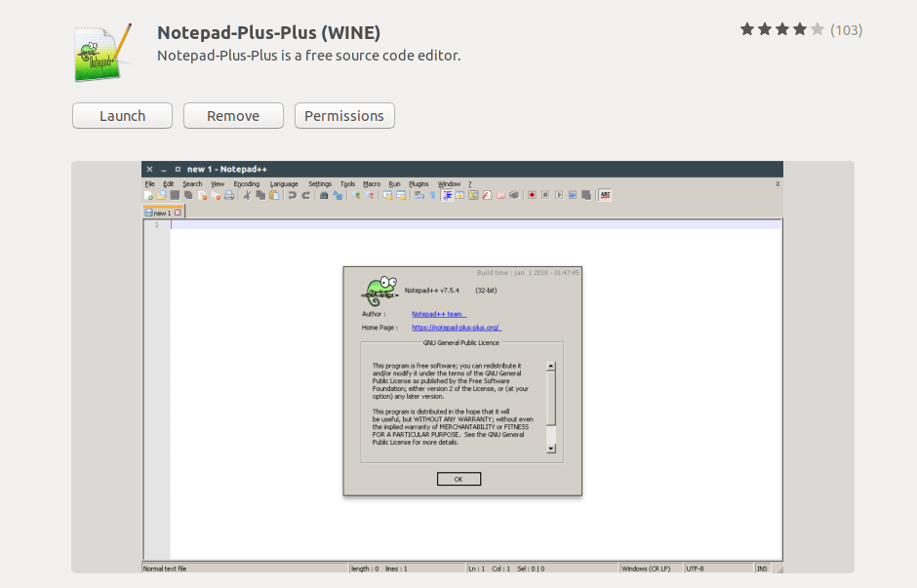Open the View menu
Screen dimensions: 917x588
point(218,183)
